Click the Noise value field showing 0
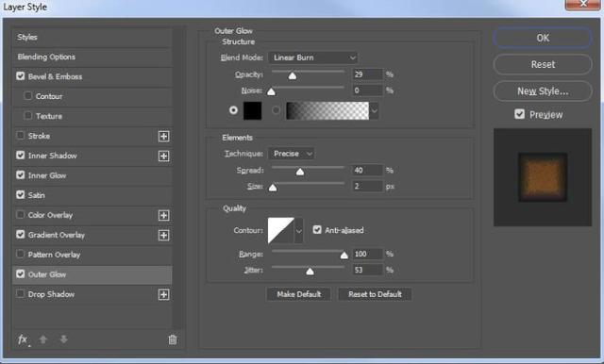Image resolution: width=604 pixels, height=364 pixels. coord(367,91)
